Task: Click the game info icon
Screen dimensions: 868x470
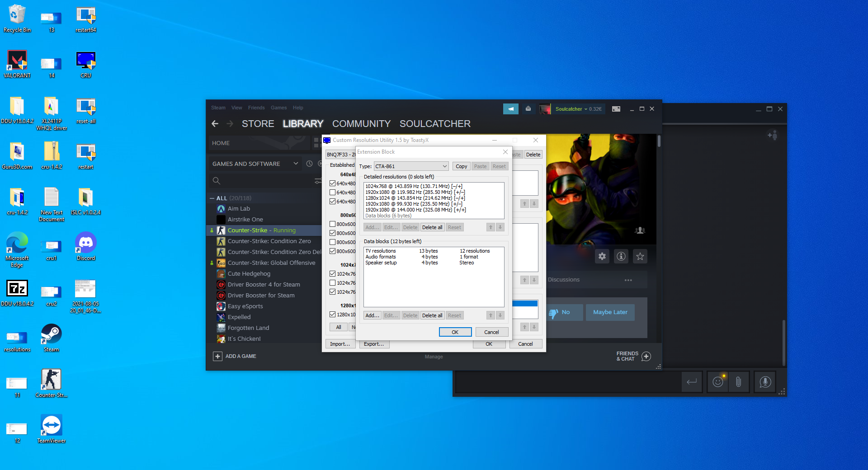Action: pyautogui.click(x=621, y=257)
